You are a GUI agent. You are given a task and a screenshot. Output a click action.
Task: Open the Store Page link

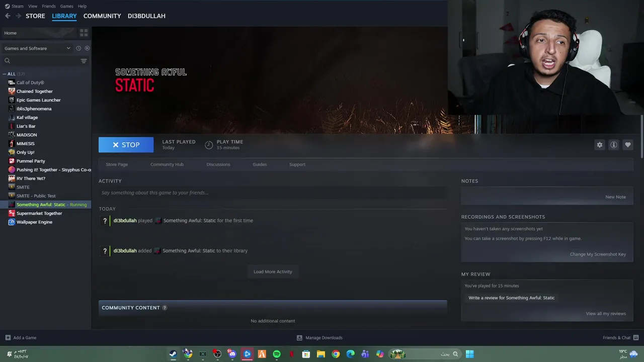[117, 164]
